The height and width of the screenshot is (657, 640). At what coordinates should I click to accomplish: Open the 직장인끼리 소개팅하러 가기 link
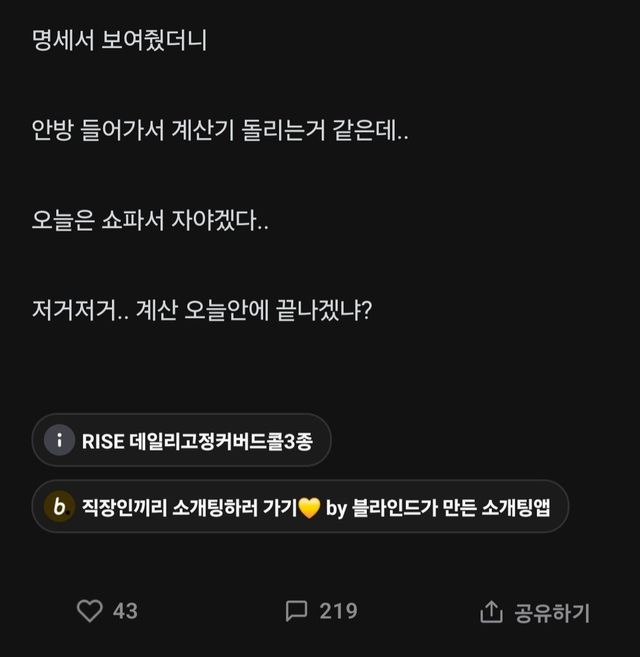point(191,508)
